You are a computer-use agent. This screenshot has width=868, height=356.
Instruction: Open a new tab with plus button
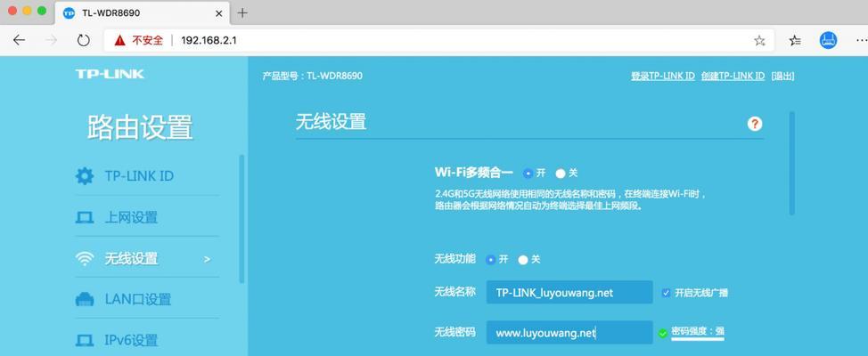tap(242, 12)
